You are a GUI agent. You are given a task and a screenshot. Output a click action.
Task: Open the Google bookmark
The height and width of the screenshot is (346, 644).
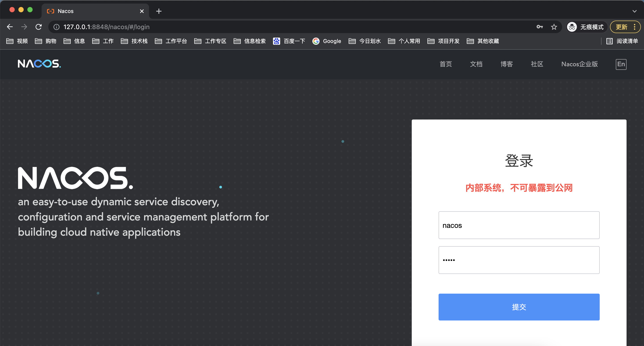(327, 41)
